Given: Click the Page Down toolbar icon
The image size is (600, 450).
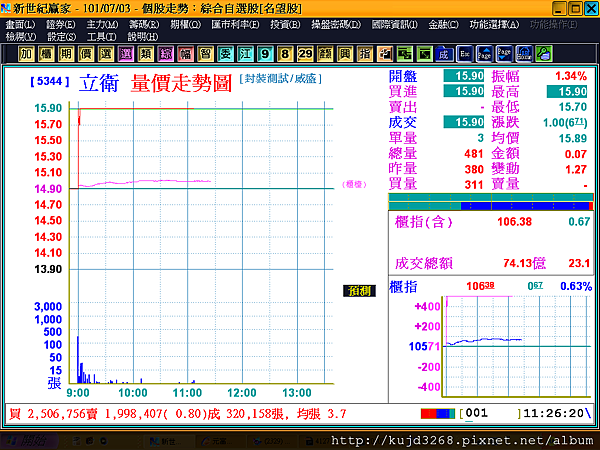Looking at the screenshot, I should [504, 54].
